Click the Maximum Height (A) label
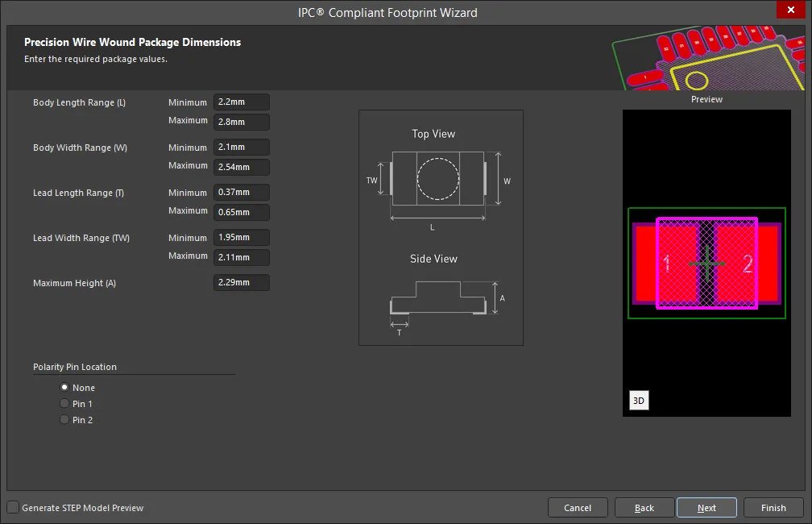 pyautogui.click(x=74, y=283)
